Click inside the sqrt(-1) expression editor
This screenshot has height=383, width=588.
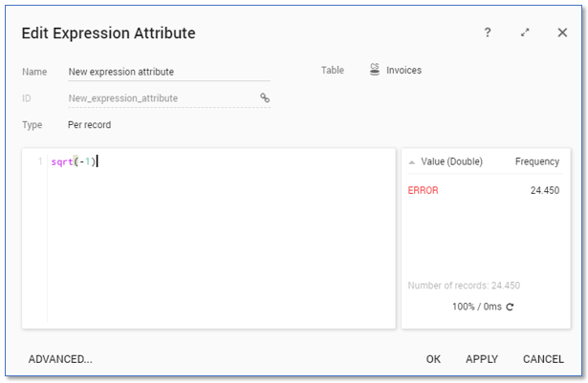pyautogui.click(x=220, y=239)
